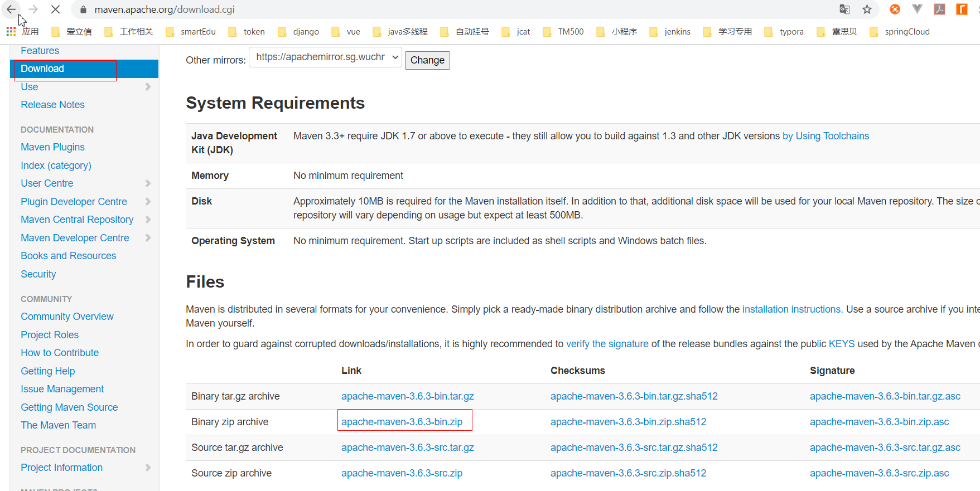Open Community Overview sidebar link
The image size is (980, 491).
(x=67, y=317)
